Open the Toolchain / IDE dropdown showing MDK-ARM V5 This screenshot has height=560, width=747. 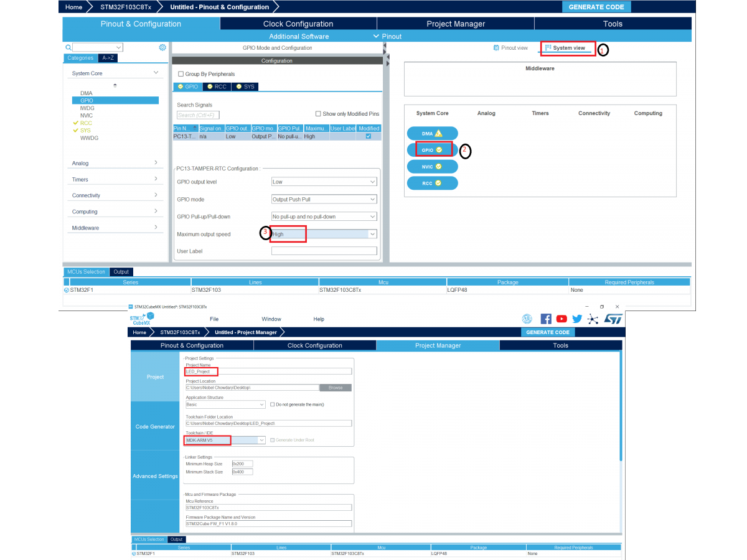[225, 440]
